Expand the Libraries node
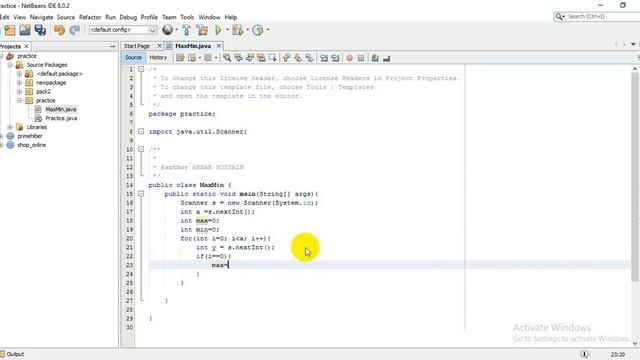This screenshot has height=360, width=640. coord(10,127)
